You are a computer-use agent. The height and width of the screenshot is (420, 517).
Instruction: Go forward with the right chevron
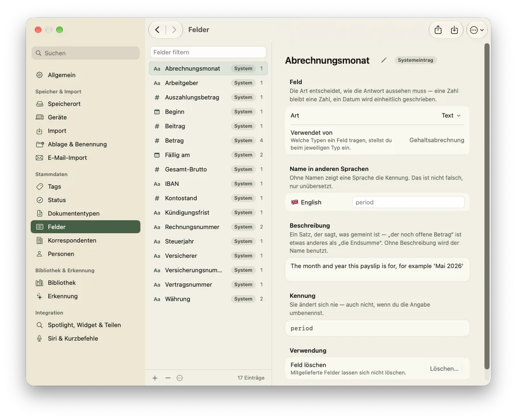tap(174, 30)
